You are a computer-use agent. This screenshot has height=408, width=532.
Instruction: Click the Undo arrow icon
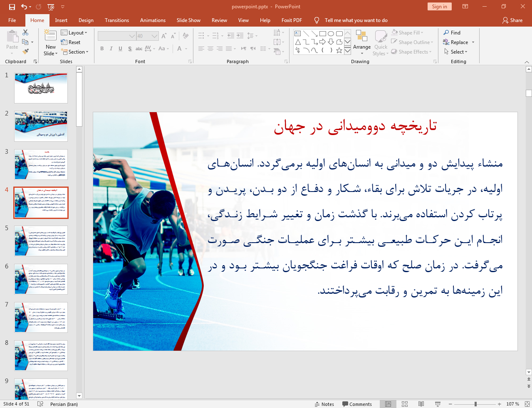click(x=24, y=7)
